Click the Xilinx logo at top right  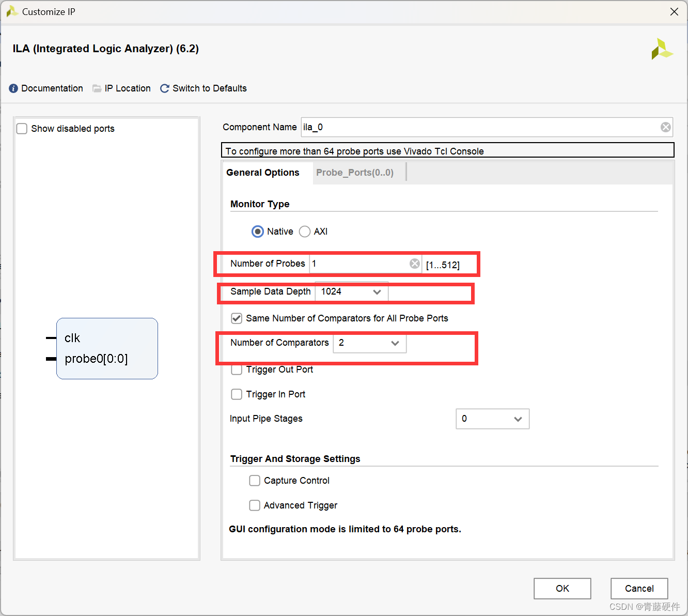pos(662,49)
